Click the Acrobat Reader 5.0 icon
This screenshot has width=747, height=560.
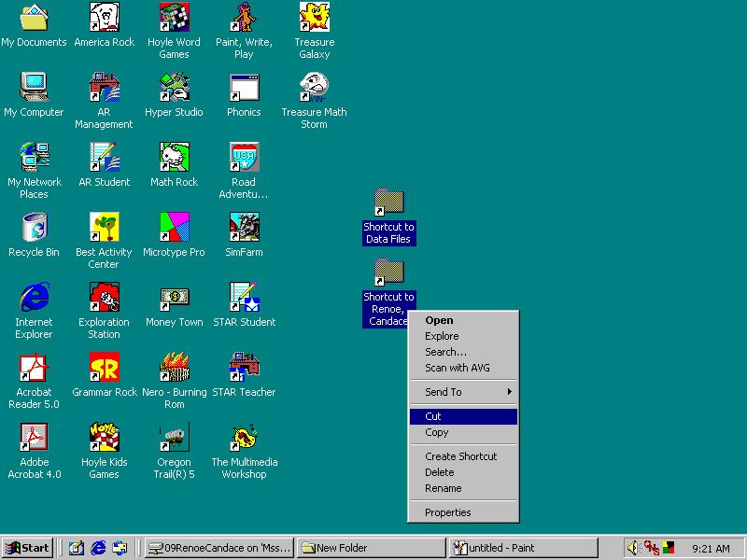[x=34, y=367]
